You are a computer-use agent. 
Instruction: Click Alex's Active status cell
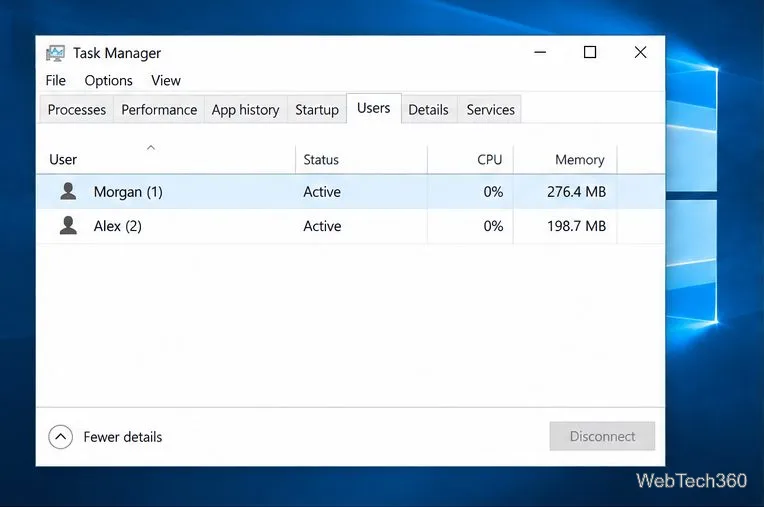(x=322, y=226)
